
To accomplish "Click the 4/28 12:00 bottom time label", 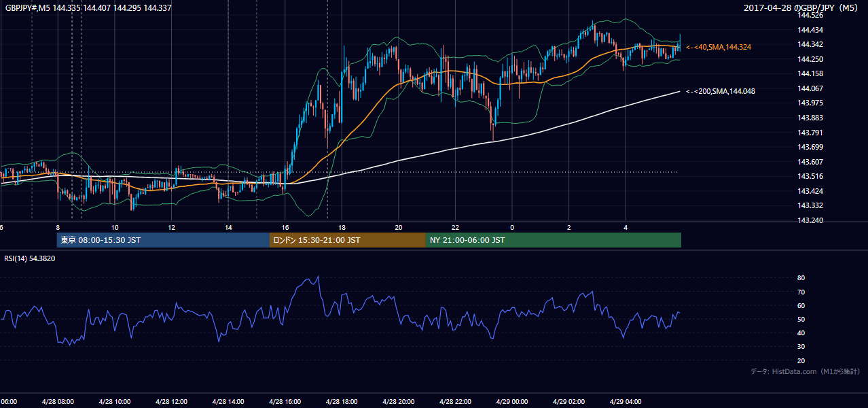I will (171, 401).
